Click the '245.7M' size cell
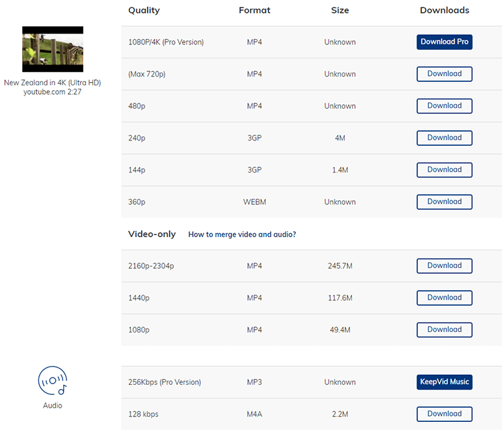The image size is (504, 436). pyautogui.click(x=340, y=266)
